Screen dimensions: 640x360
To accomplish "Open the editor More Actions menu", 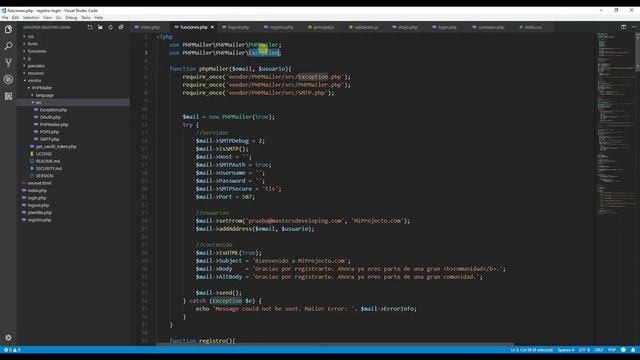I will 634,27.
